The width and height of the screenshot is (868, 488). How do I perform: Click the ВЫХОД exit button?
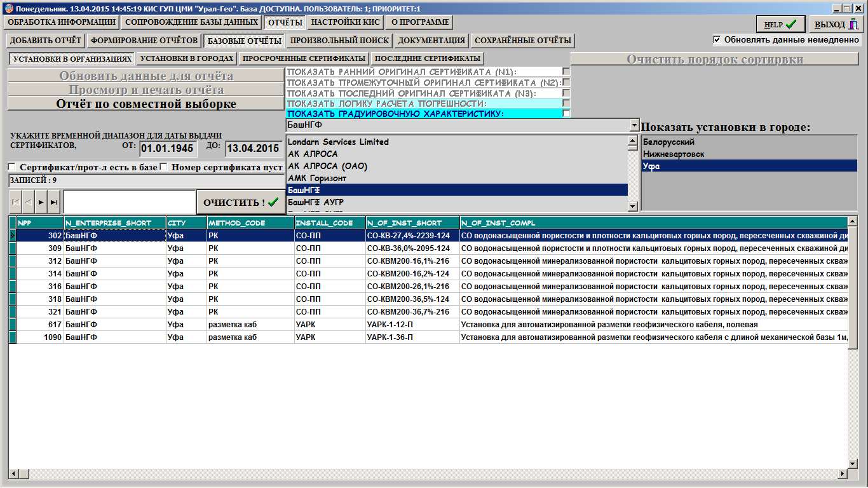[836, 25]
